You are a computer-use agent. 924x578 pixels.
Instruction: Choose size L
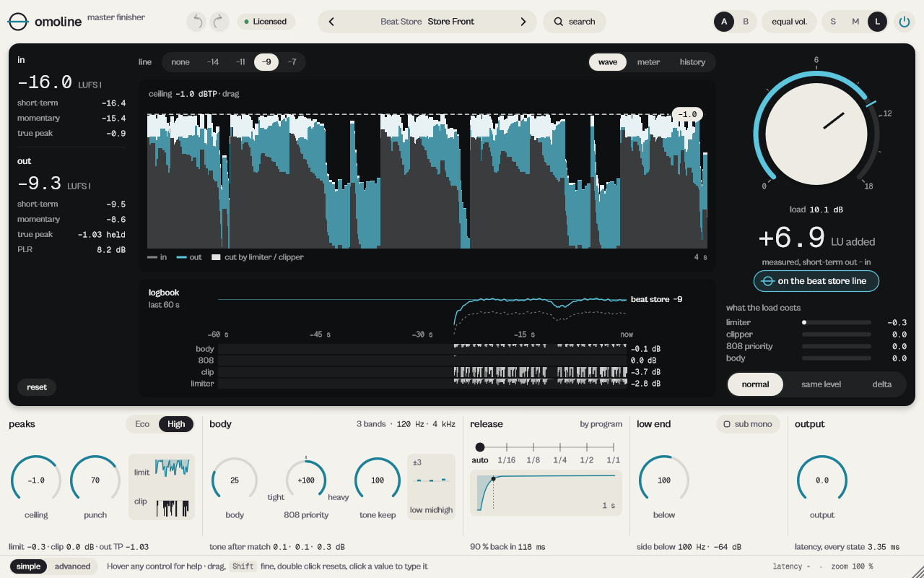coord(878,22)
